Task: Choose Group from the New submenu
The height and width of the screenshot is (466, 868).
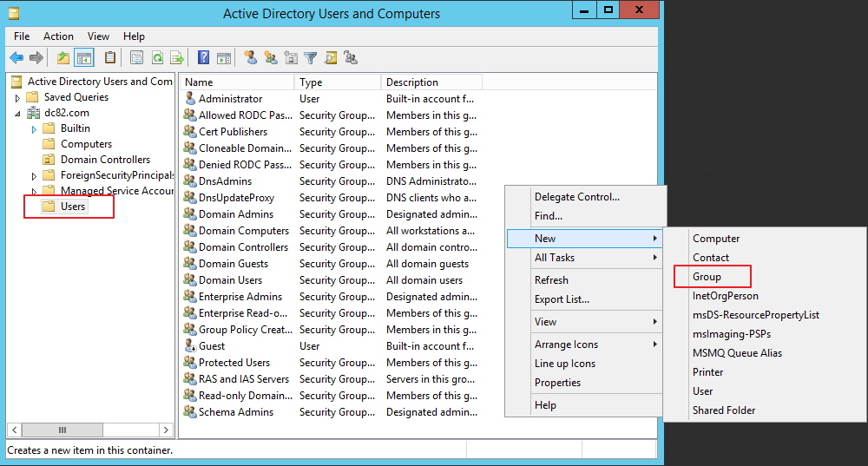Action: [x=707, y=276]
